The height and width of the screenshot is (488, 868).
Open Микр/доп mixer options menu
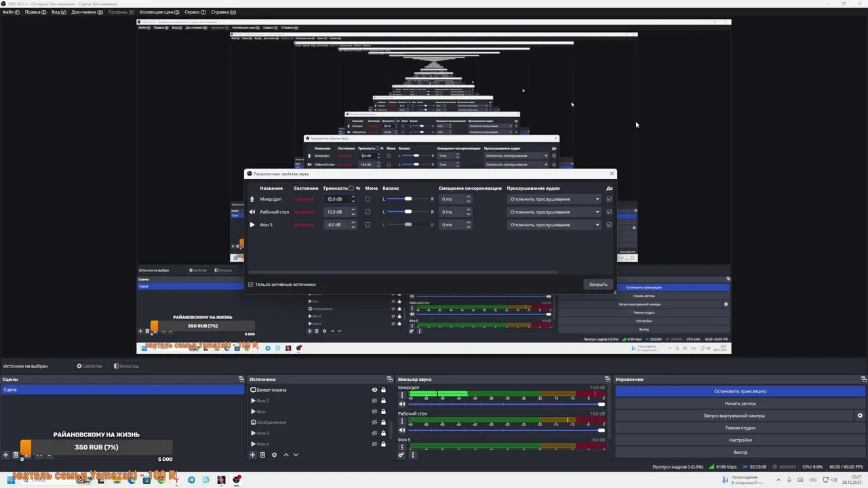pyautogui.click(x=401, y=394)
